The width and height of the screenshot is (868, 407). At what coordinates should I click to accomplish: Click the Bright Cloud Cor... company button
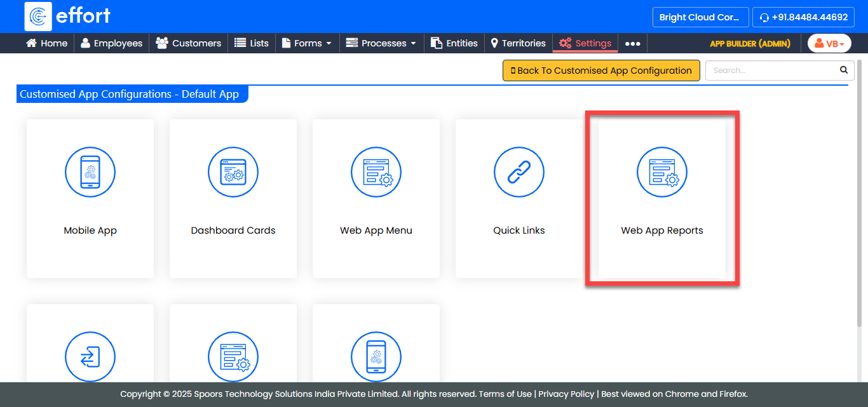pyautogui.click(x=699, y=17)
